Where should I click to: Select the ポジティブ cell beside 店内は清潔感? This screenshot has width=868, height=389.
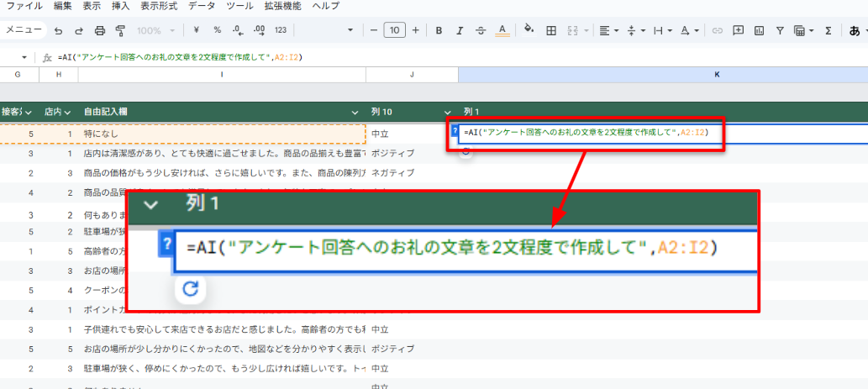[413, 153]
